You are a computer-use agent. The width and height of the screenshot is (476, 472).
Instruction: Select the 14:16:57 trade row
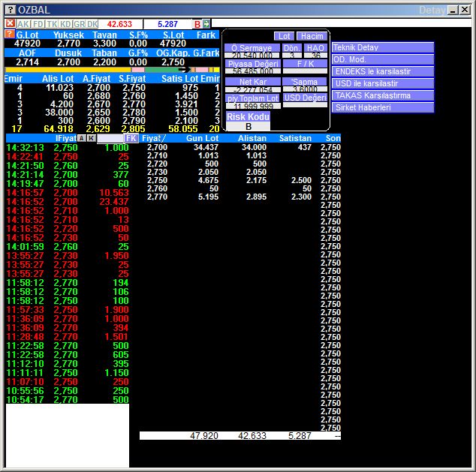coord(68,193)
